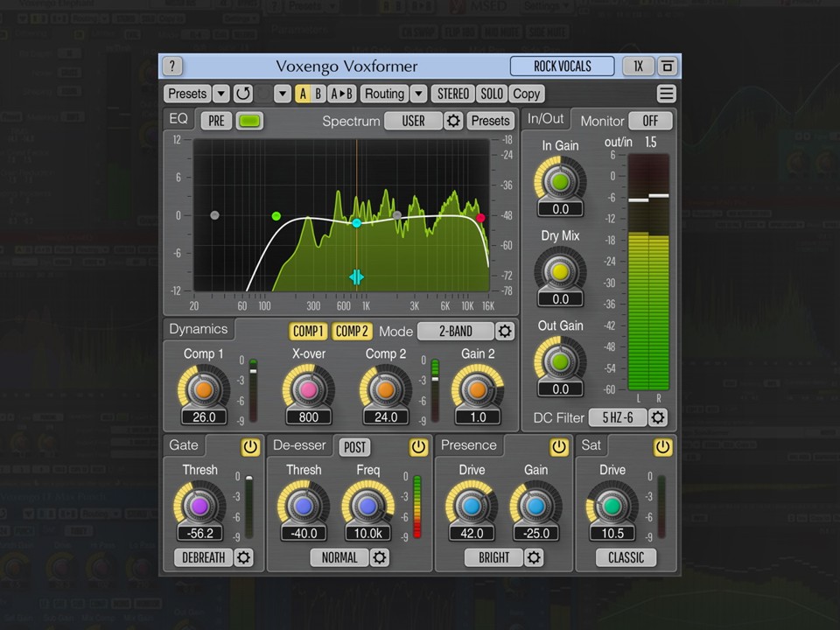The height and width of the screenshot is (630, 840).
Task: Open the question mark help button
Action: (x=172, y=66)
